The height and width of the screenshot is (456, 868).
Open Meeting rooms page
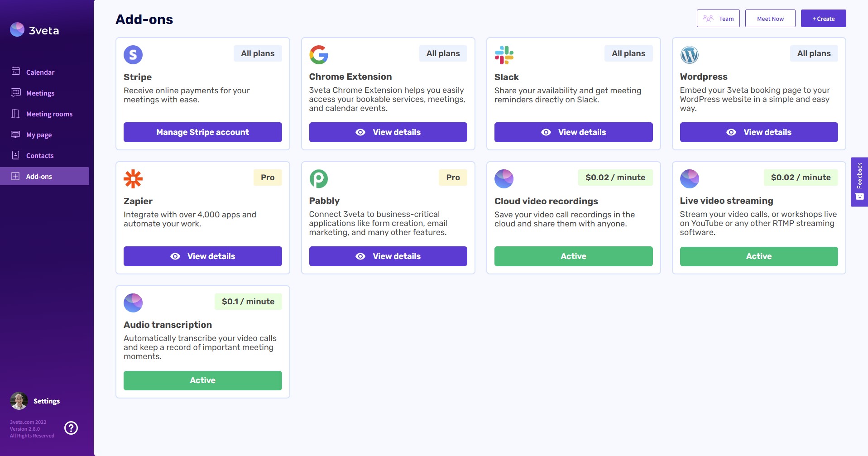click(45, 114)
